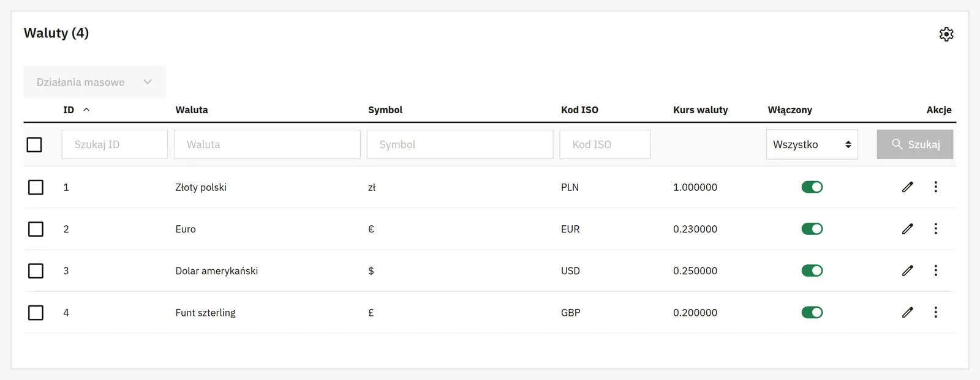This screenshot has height=380, width=980.
Task: Sort by the Waluta column header
Action: [192, 110]
